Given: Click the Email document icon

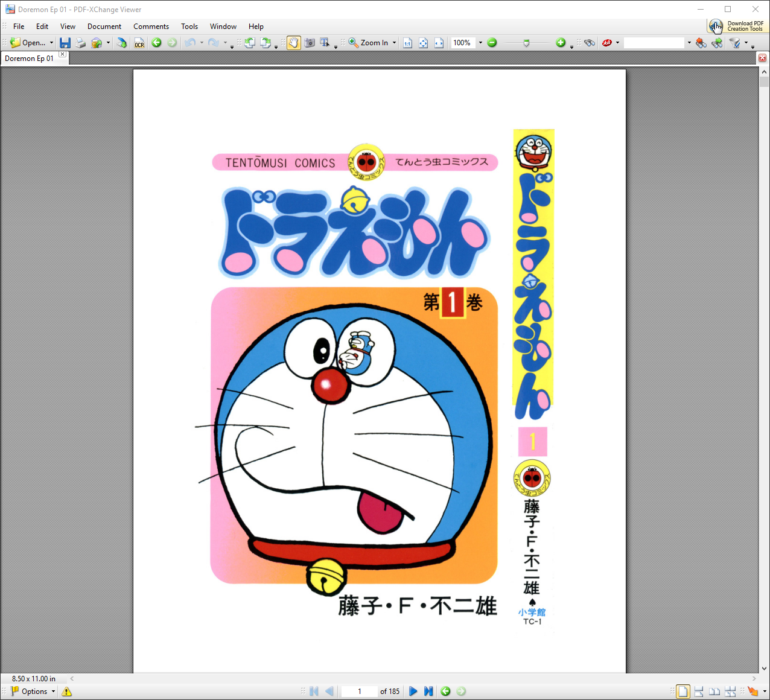Looking at the screenshot, I should tap(96, 43).
